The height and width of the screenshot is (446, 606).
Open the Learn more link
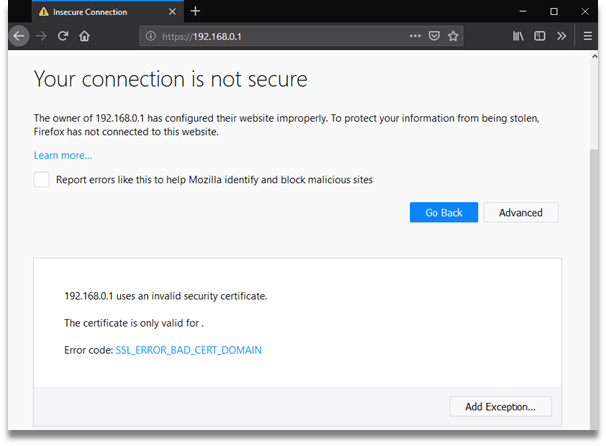63,155
